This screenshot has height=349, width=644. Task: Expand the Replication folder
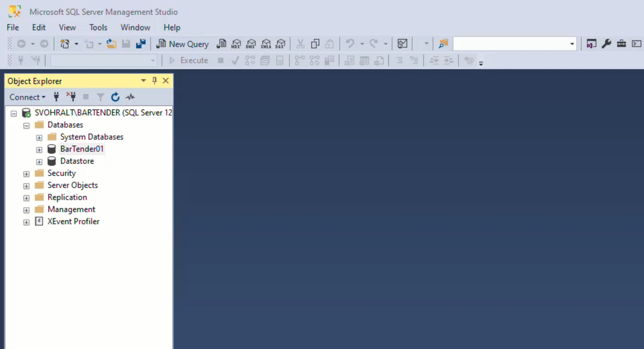(26, 198)
